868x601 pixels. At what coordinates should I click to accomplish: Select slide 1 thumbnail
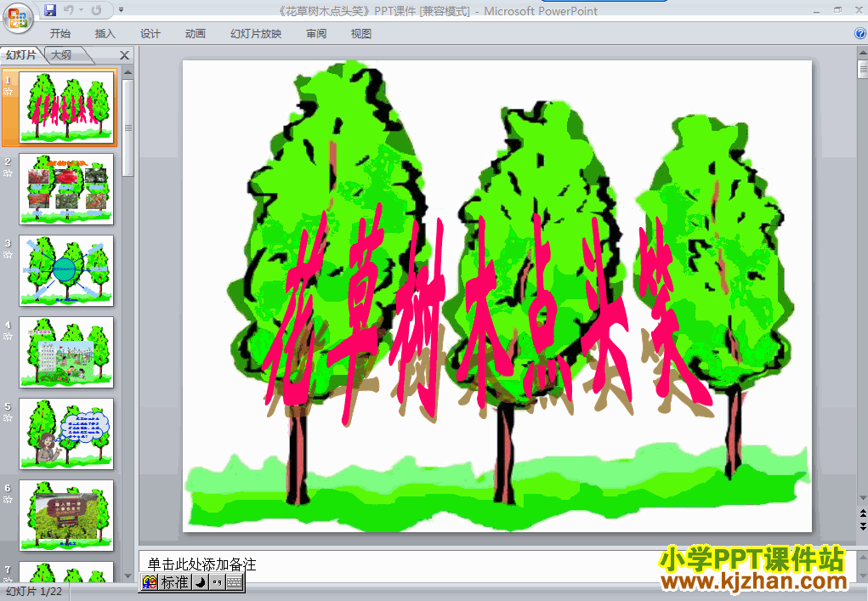pos(66,107)
